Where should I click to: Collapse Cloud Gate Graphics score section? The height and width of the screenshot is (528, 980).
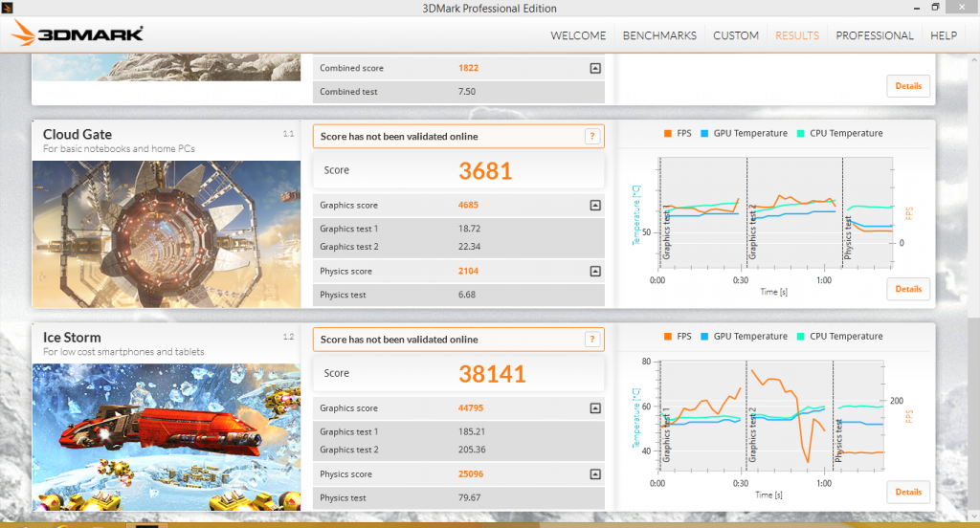click(595, 206)
